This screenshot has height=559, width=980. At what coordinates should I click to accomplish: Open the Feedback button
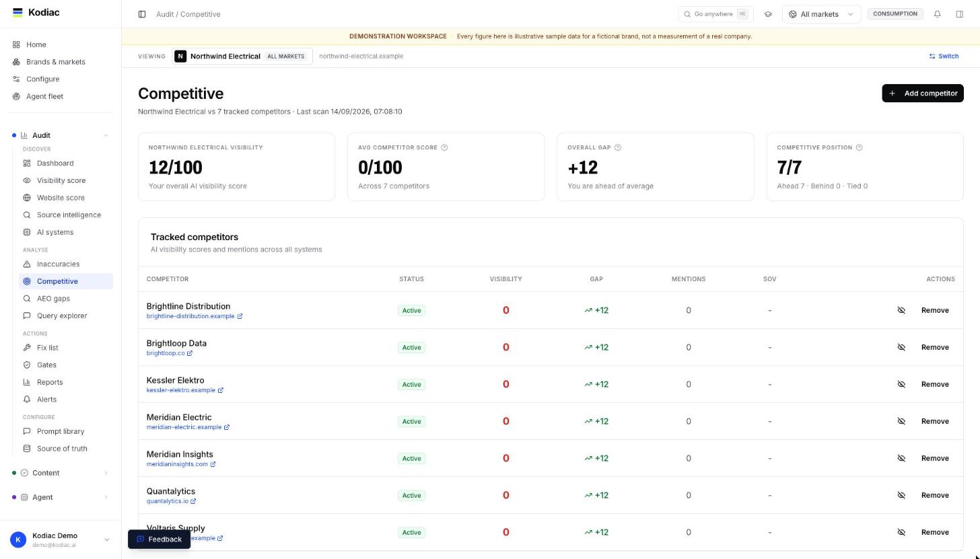coord(160,539)
